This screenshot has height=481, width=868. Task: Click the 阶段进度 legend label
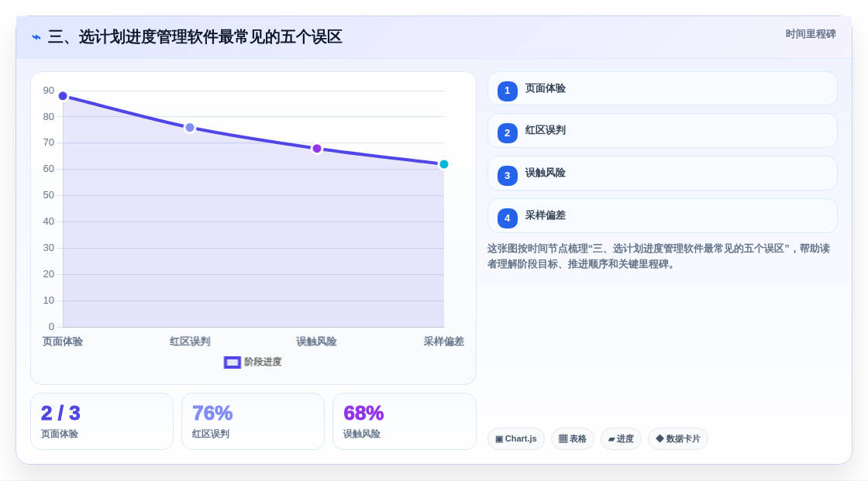click(263, 362)
